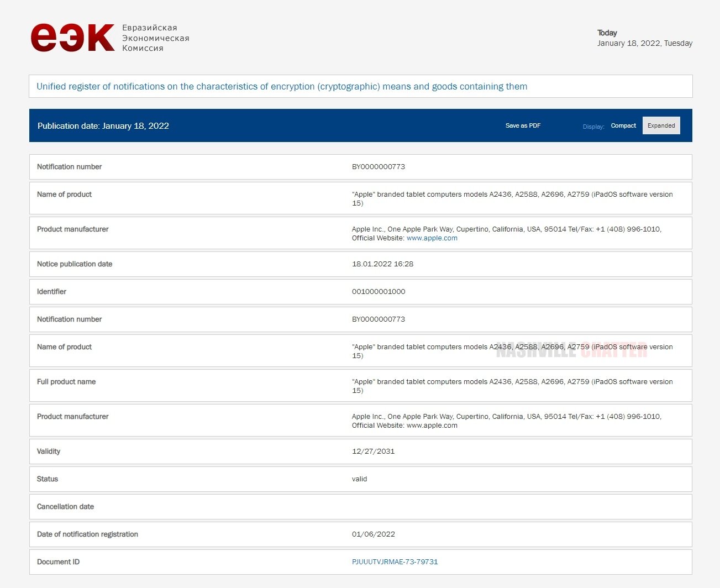The height and width of the screenshot is (588, 720).
Task: Click today's date in the header
Action: 644,43
